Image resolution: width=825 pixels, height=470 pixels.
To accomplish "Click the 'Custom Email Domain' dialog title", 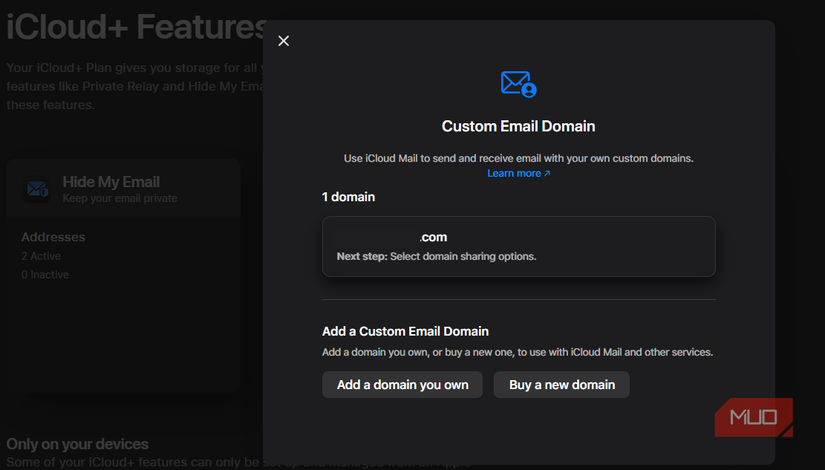I will (518, 126).
